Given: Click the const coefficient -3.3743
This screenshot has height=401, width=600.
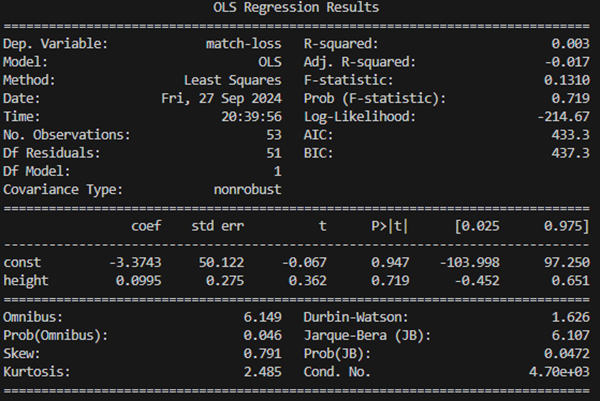Looking at the screenshot, I should point(133,262).
